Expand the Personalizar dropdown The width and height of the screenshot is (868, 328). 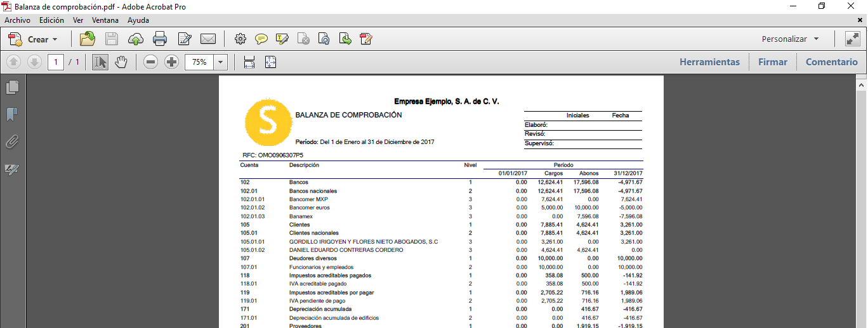click(x=790, y=39)
